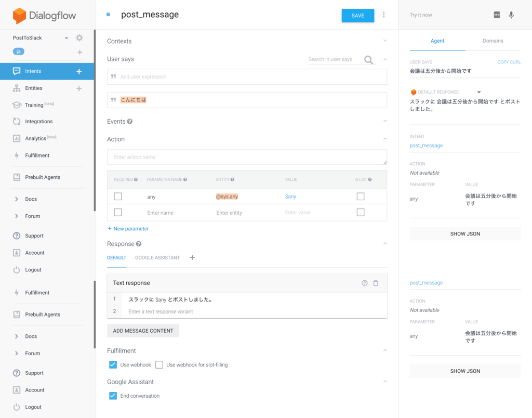Screen dimensions: 532x418
Task: Uncheck End conversation checkbox
Action: 113,396
